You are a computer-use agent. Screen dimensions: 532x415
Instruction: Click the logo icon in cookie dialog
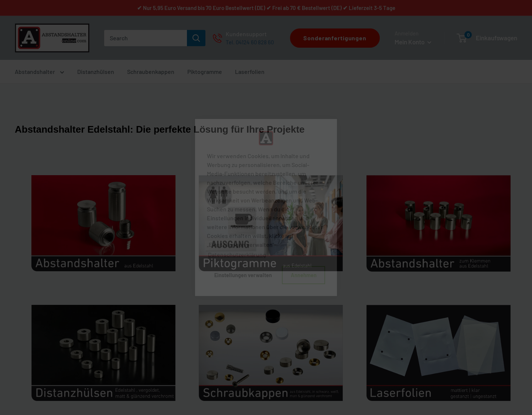pyautogui.click(x=266, y=138)
